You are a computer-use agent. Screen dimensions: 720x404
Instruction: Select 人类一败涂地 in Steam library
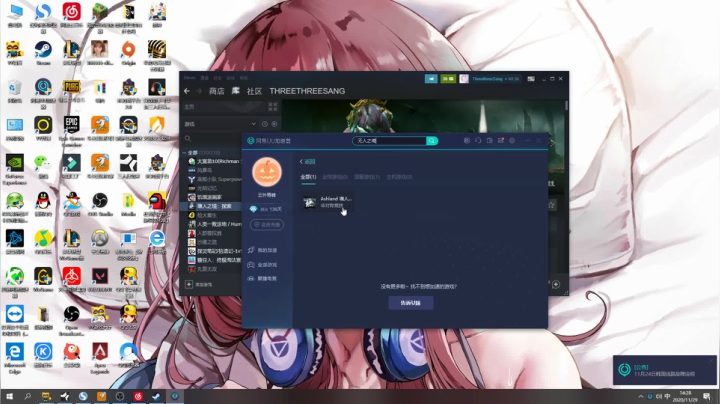[215, 224]
